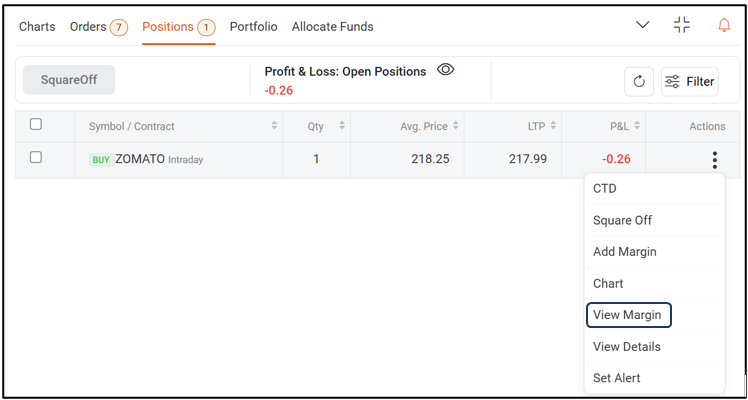The image size is (748, 400).
Task: Open the three-dot actions menu for ZOMATO
Action: [x=714, y=160]
